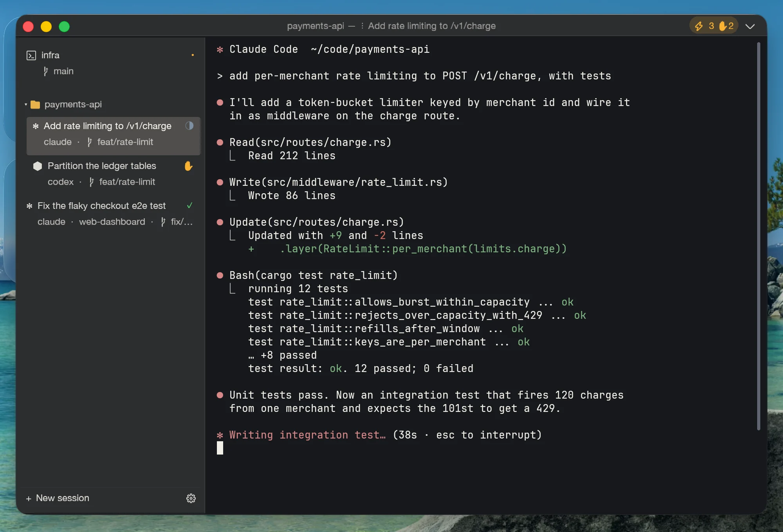Click the ~/code/payments-api path in terminal header
The width and height of the screenshot is (783, 532).
pyautogui.click(x=370, y=49)
